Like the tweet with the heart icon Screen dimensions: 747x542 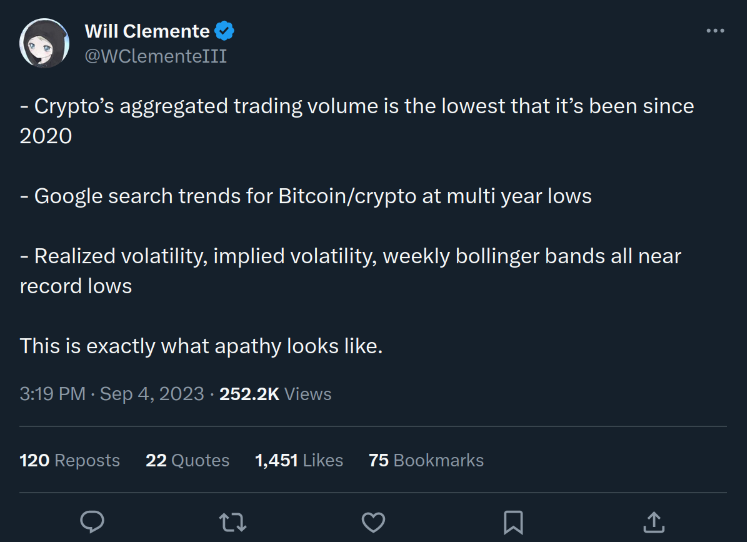point(373,521)
